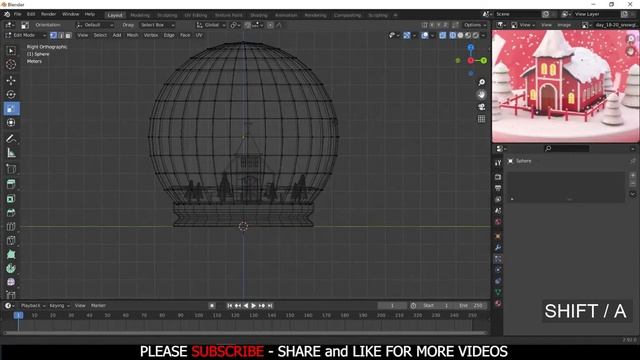The image size is (640, 360).
Task: Open the Keying dropdown in timeline
Action: tap(60, 306)
